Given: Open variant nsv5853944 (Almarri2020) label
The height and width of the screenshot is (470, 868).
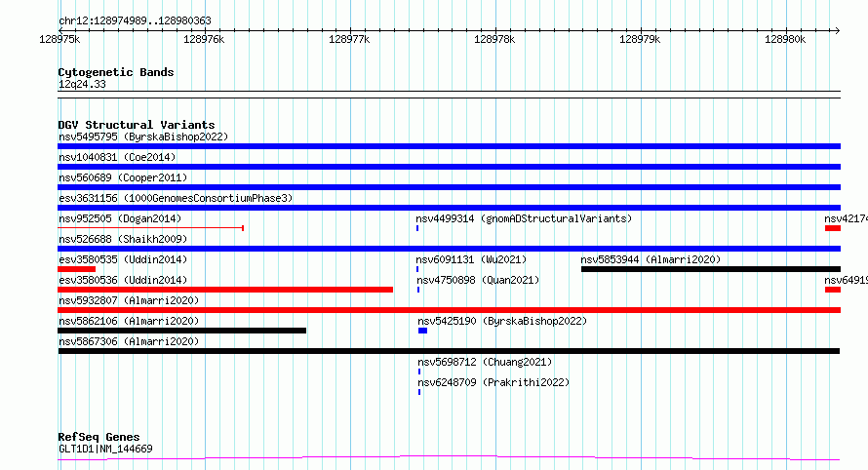Looking at the screenshot, I should [x=651, y=259].
